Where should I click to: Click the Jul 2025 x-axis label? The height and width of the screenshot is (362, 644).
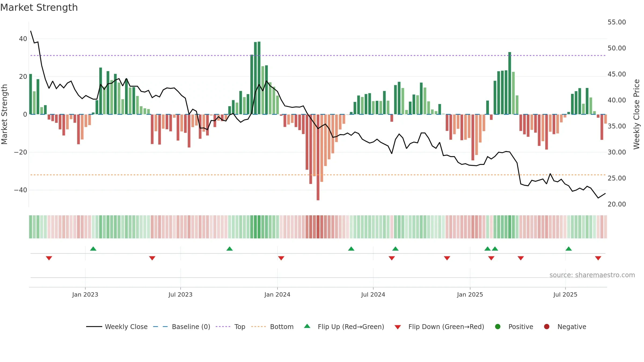tap(565, 294)
